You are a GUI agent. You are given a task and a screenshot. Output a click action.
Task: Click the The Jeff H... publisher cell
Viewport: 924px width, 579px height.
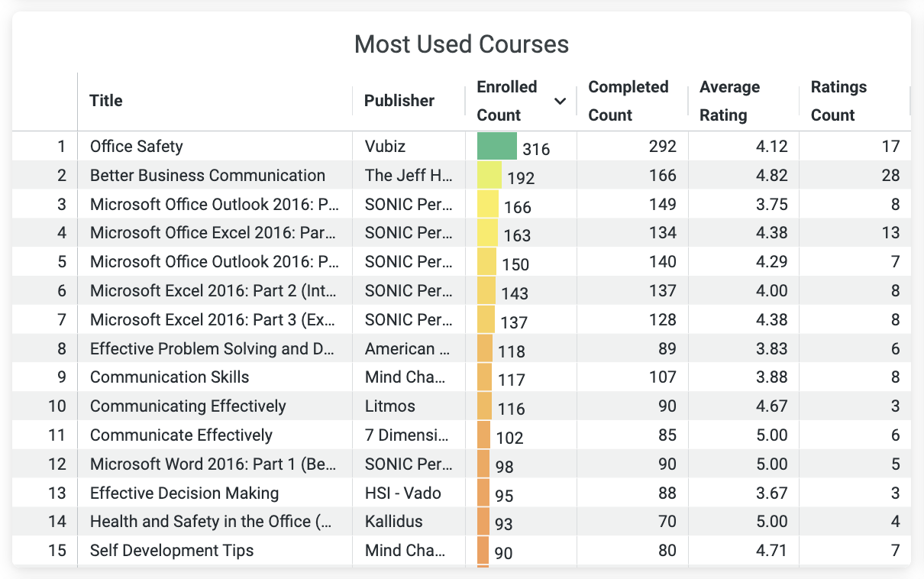409,175
